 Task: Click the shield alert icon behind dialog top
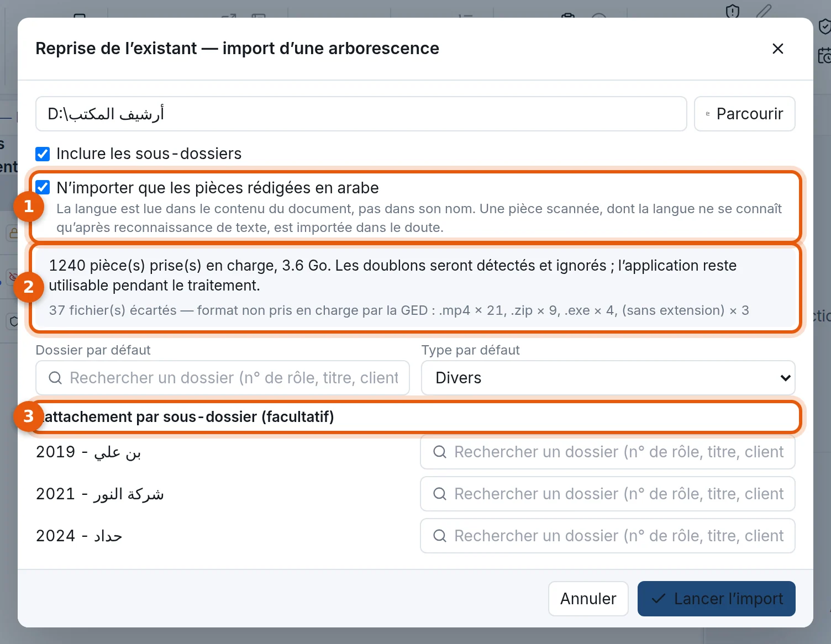pyautogui.click(x=733, y=10)
